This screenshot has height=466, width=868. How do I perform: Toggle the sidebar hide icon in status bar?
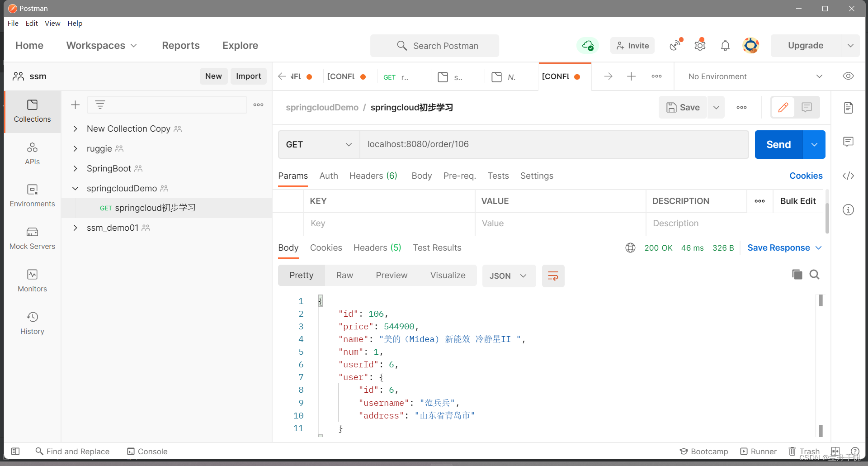[x=15, y=451]
